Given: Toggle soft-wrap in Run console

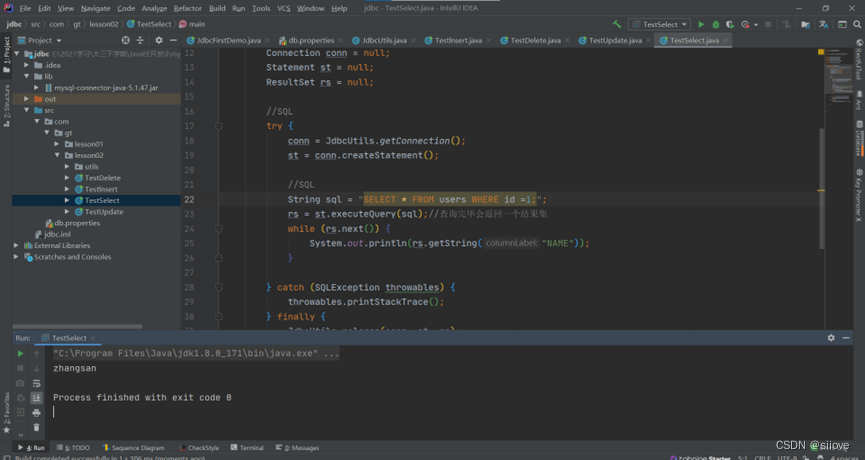Looking at the screenshot, I should 37,383.
